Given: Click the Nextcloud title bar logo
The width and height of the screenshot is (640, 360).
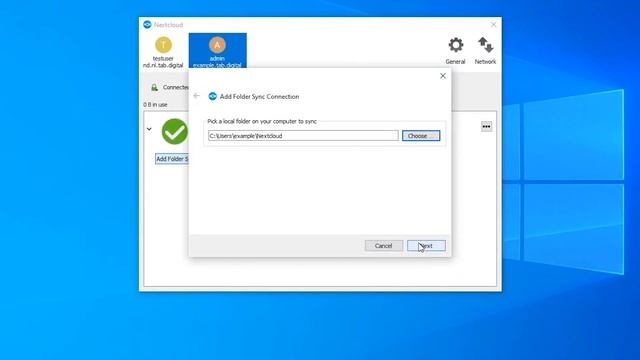Looking at the screenshot, I should pyautogui.click(x=147, y=24).
